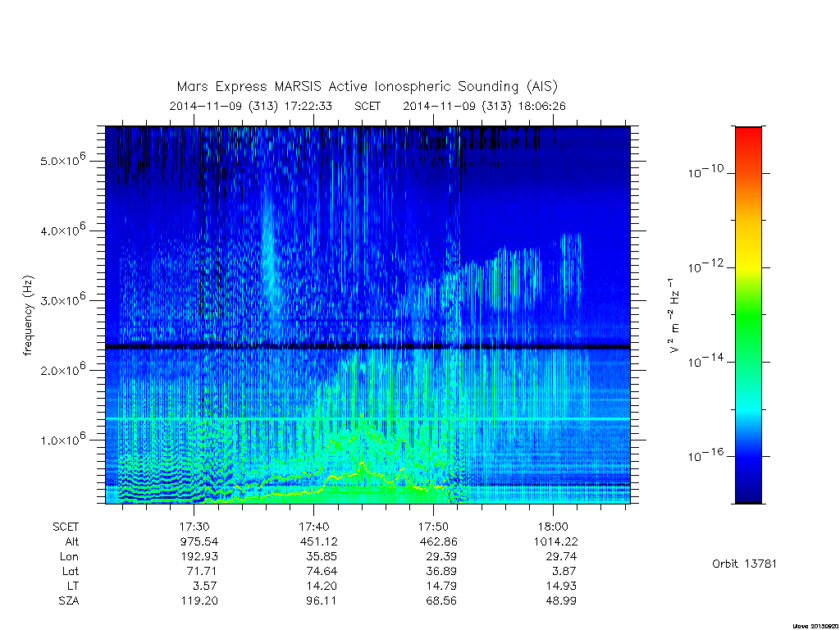
Task: Select the 17:30 SCET time tick label
Action: point(194,527)
